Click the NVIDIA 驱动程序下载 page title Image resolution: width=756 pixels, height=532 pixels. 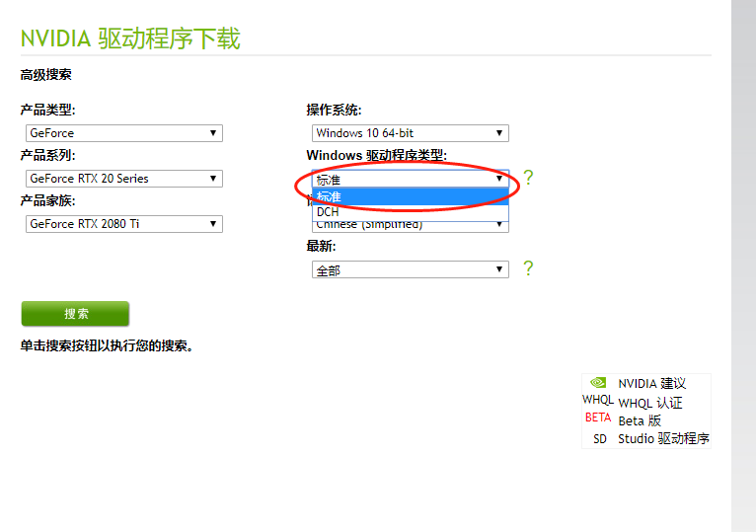pos(130,39)
